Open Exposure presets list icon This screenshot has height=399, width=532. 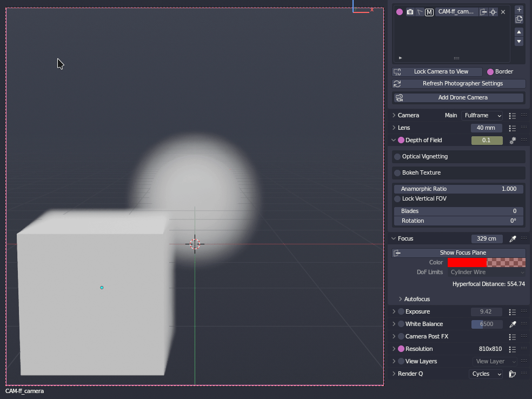513,312
